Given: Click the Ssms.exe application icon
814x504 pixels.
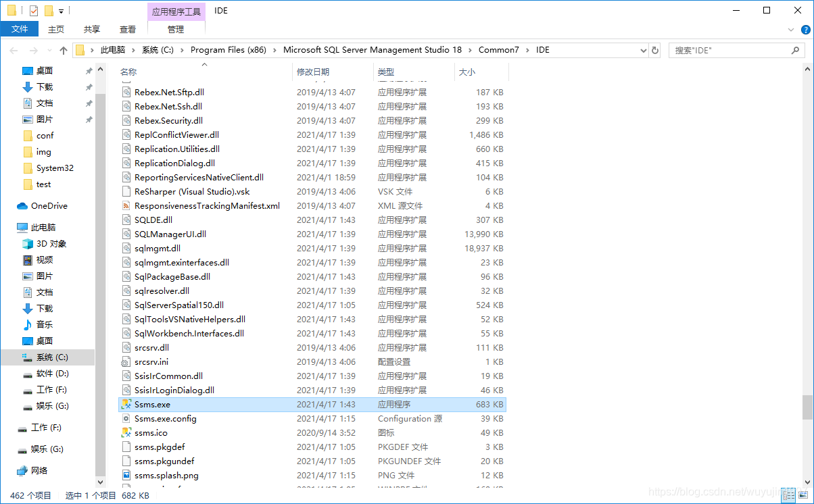Looking at the screenshot, I should 126,404.
